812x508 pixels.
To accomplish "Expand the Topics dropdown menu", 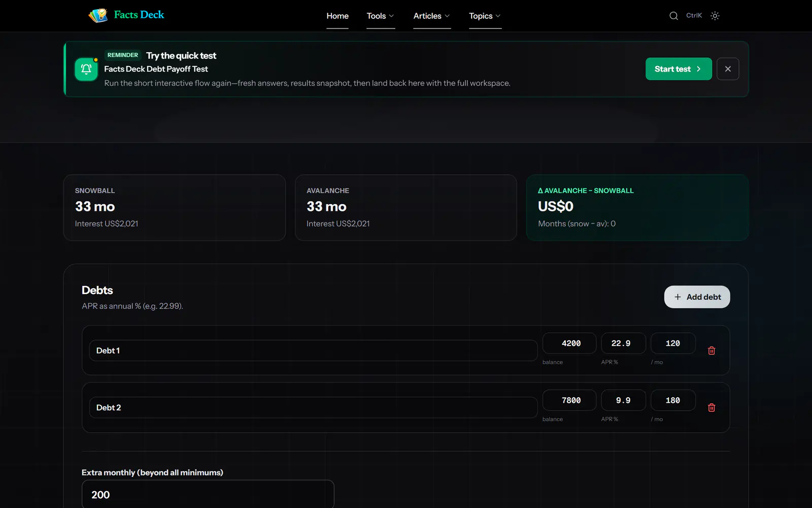I will click(485, 16).
